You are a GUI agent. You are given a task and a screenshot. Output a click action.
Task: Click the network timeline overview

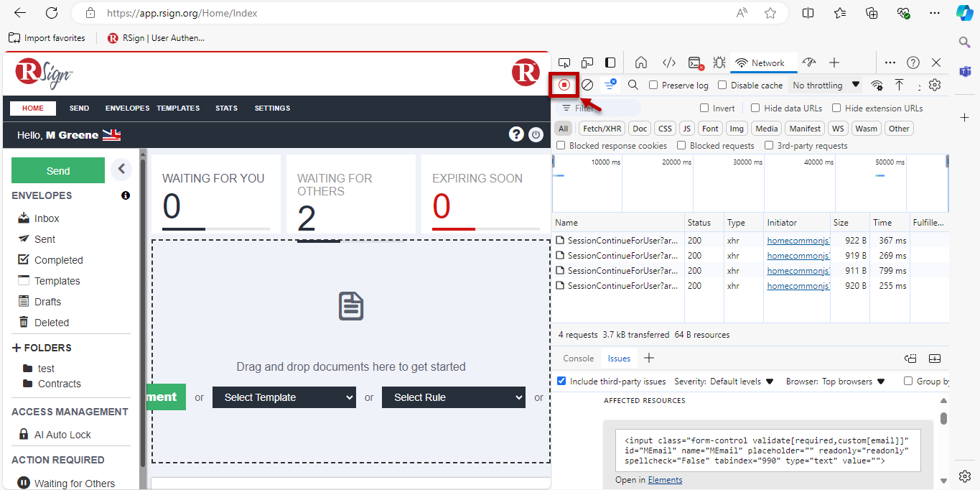[750, 182]
